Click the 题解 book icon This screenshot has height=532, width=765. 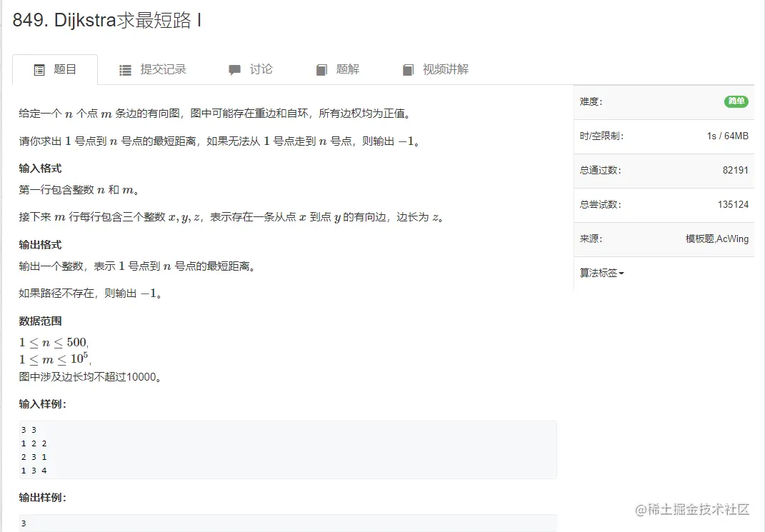pyautogui.click(x=321, y=69)
